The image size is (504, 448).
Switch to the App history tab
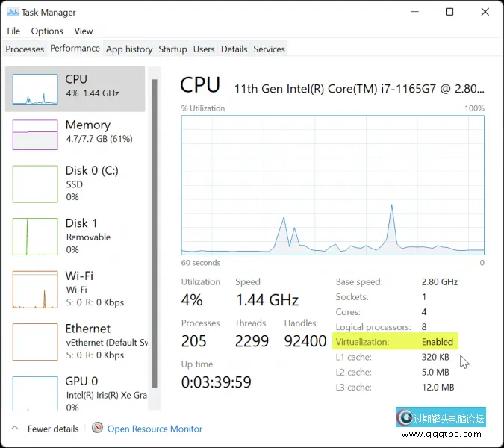click(129, 49)
